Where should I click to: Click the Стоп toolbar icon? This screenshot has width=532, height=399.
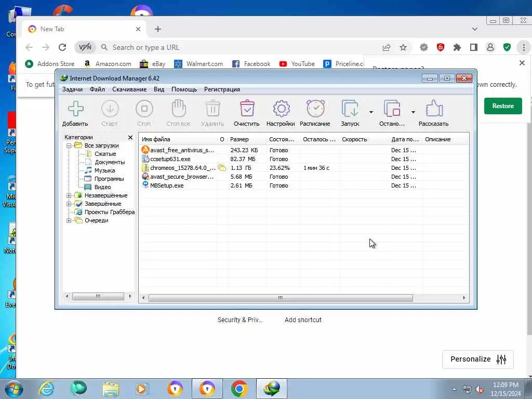coord(144,109)
